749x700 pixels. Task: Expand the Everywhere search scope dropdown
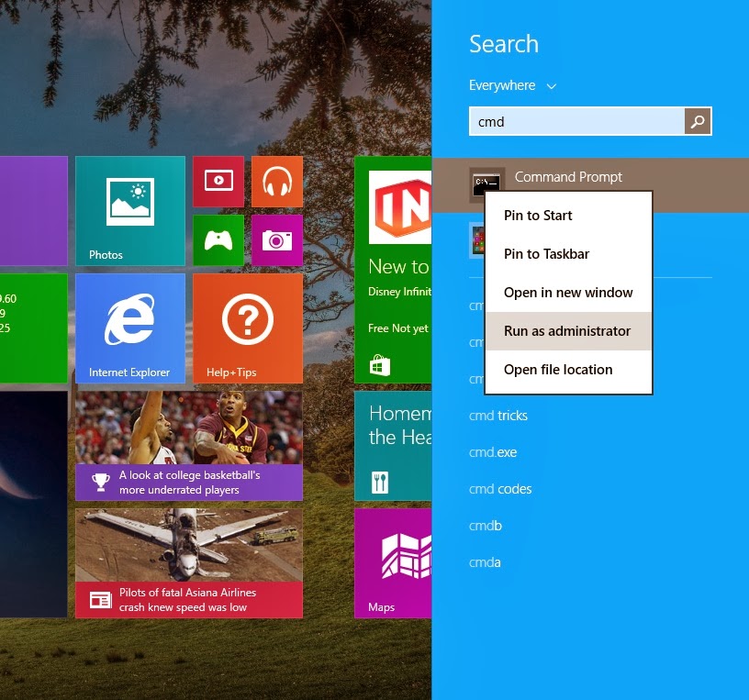pos(512,85)
